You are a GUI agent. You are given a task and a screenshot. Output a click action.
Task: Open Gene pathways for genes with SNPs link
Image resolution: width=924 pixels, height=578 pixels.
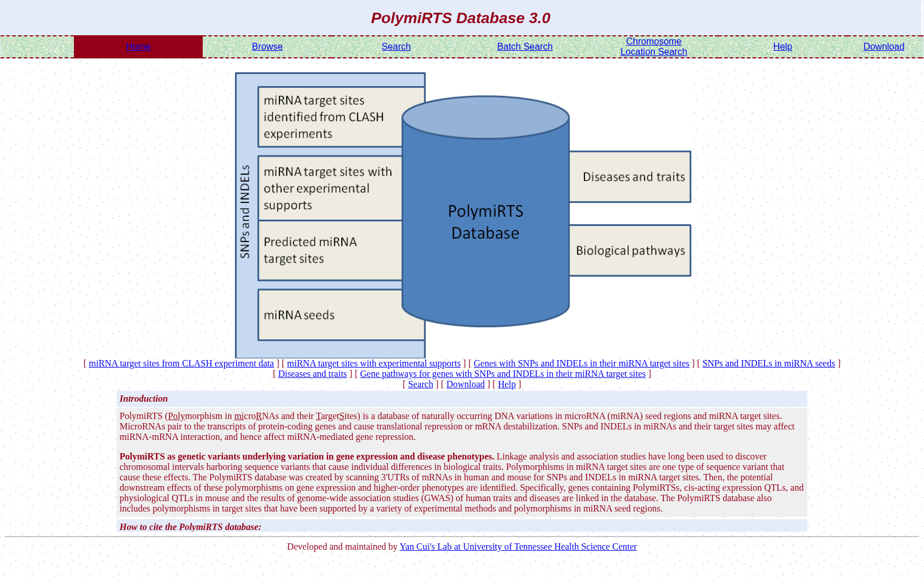click(503, 374)
